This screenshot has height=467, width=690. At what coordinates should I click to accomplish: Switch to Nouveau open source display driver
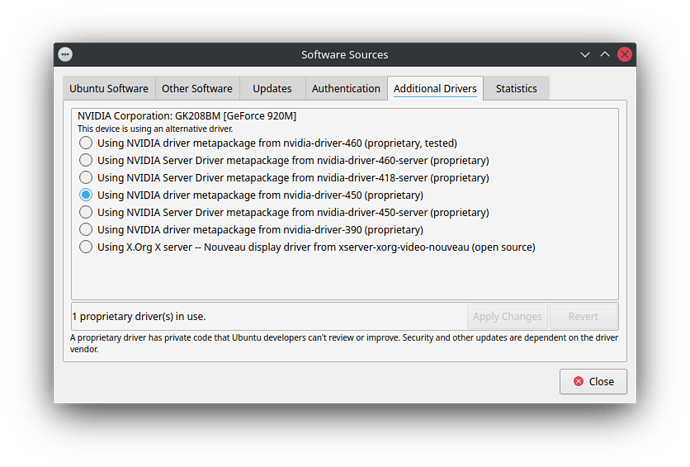click(86, 247)
